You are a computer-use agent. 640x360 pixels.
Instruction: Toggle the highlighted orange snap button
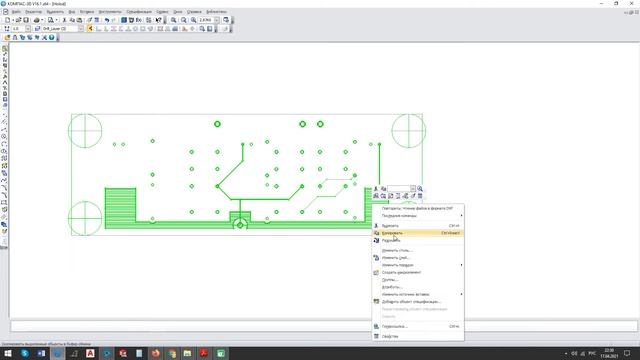pyautogui.click(x=90, y=29)
